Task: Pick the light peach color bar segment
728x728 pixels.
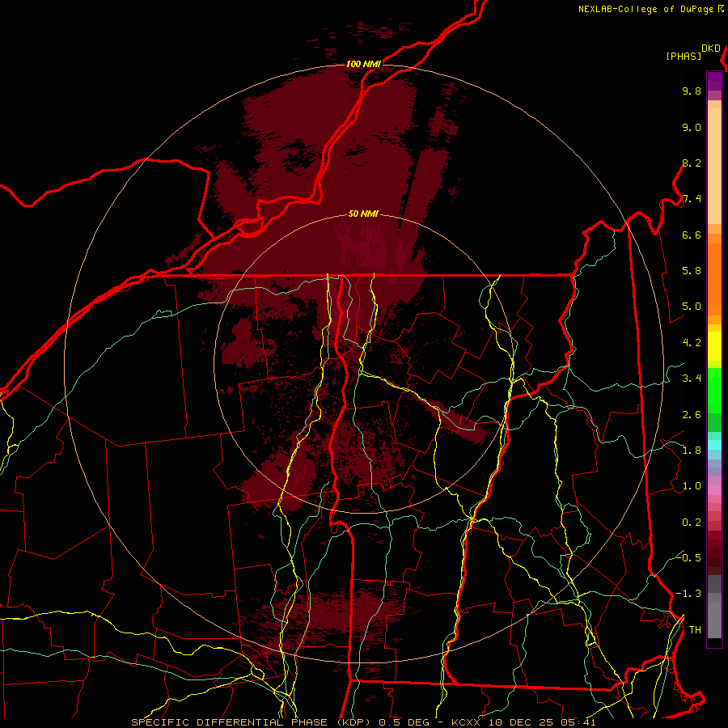Action: click(x=714, y=166)
